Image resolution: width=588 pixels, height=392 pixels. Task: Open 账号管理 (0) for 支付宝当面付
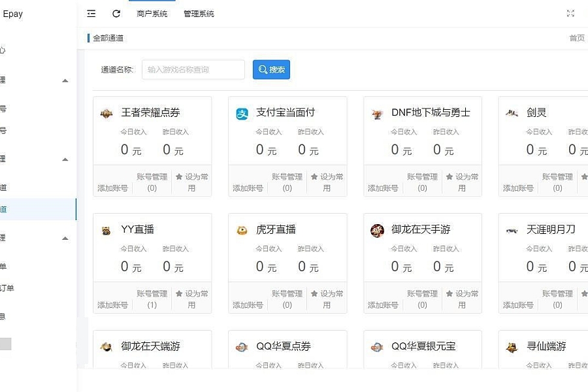pos(287,182)
